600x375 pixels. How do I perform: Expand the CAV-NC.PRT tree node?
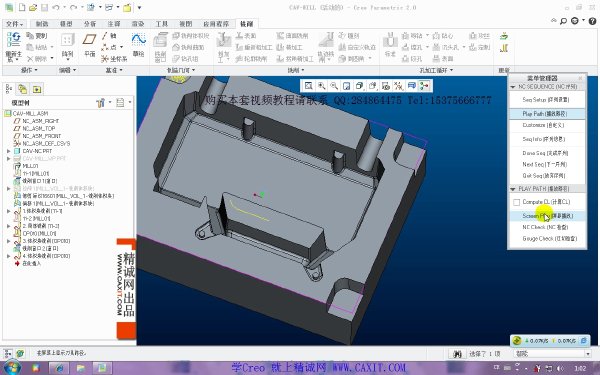click(8, 151)
